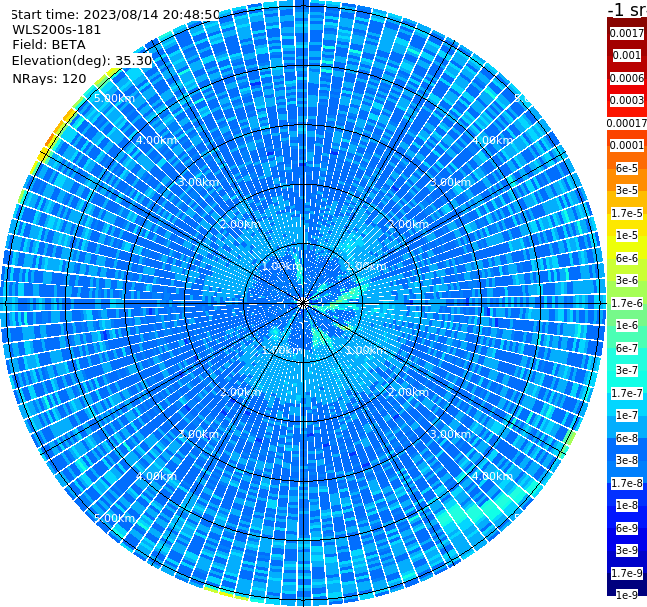Choose the 3e-5 colorbar tick

[626, 190]
